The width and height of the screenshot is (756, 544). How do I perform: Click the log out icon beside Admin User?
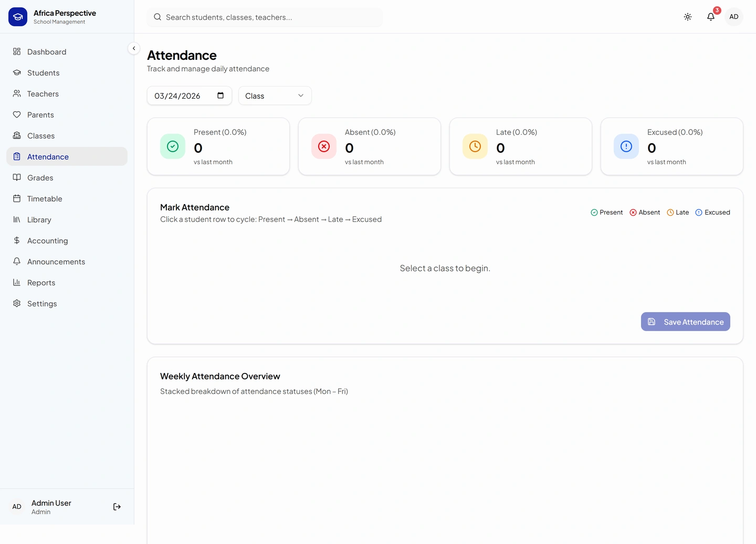117,507
